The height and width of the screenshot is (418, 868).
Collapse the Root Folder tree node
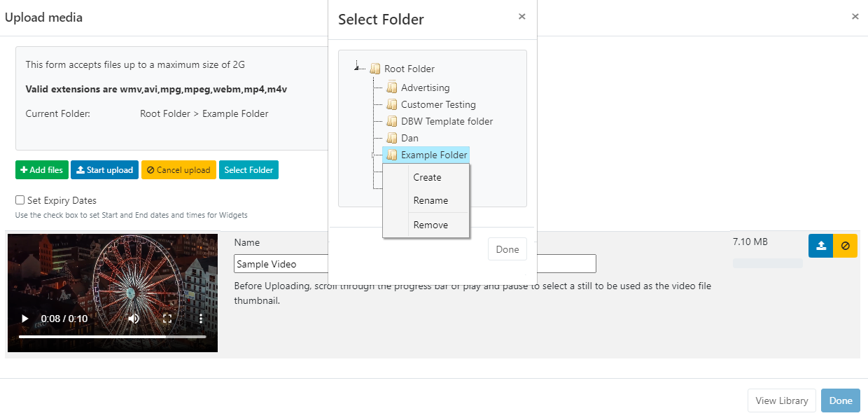pos(358,68)
